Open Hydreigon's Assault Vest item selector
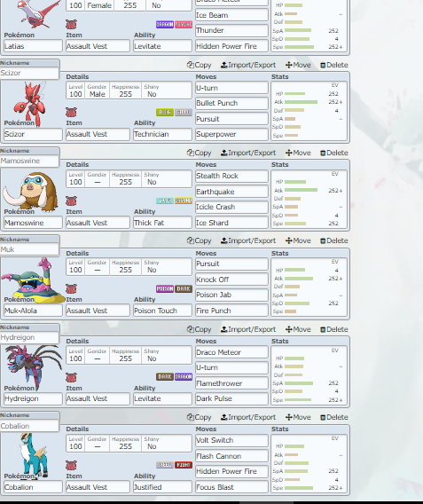Viewport: 423px width, 504px height. coord(98,398)
